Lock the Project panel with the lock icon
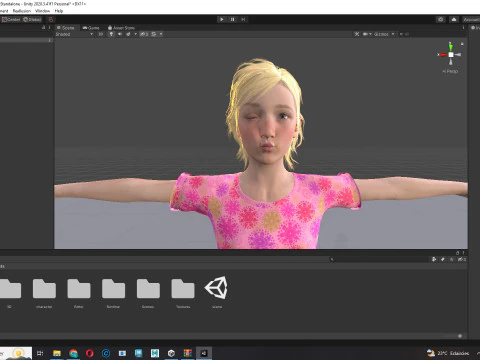Screen dimensions: 480x360 click(458, 253)
